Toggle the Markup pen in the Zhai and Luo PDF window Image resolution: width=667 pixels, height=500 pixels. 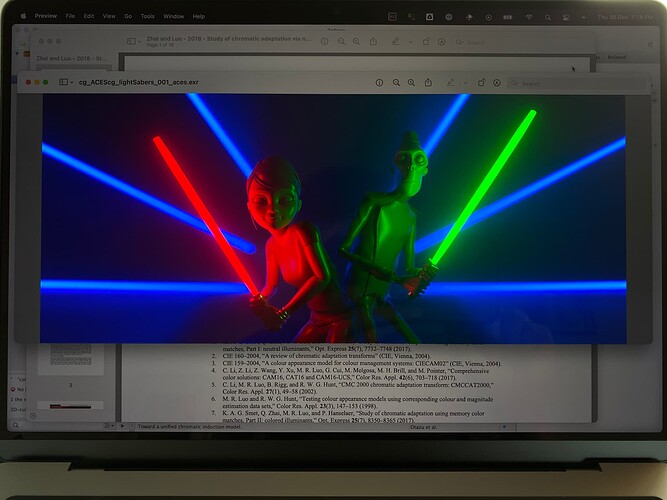pos(396,41)
